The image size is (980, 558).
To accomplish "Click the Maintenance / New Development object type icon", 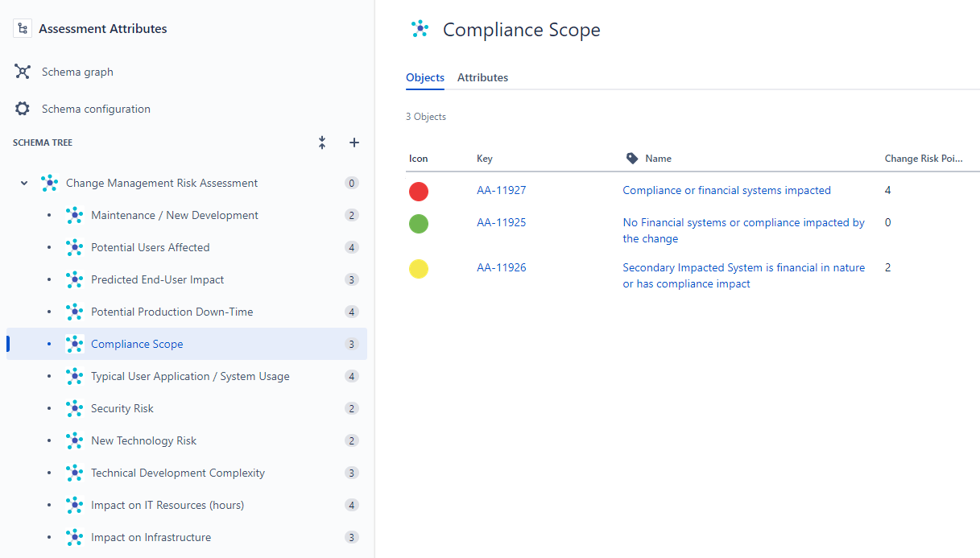I will (x=74, y=215).
